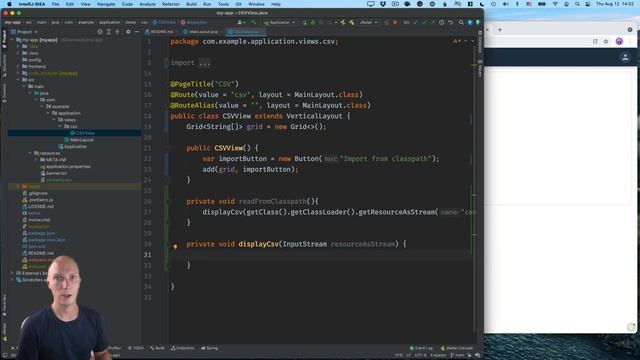Click the Git push arrow icon in toolbar
Screen dimensions: 640x360
click(433, 22)
